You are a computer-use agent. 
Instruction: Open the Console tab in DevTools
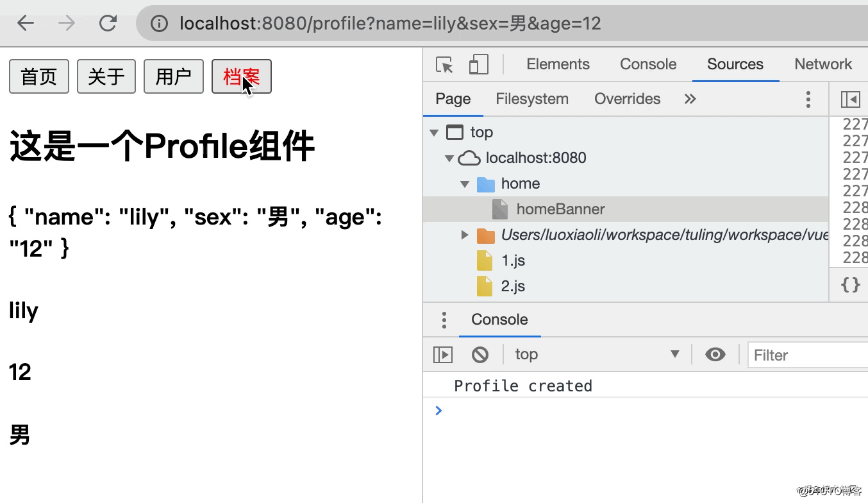648,64
